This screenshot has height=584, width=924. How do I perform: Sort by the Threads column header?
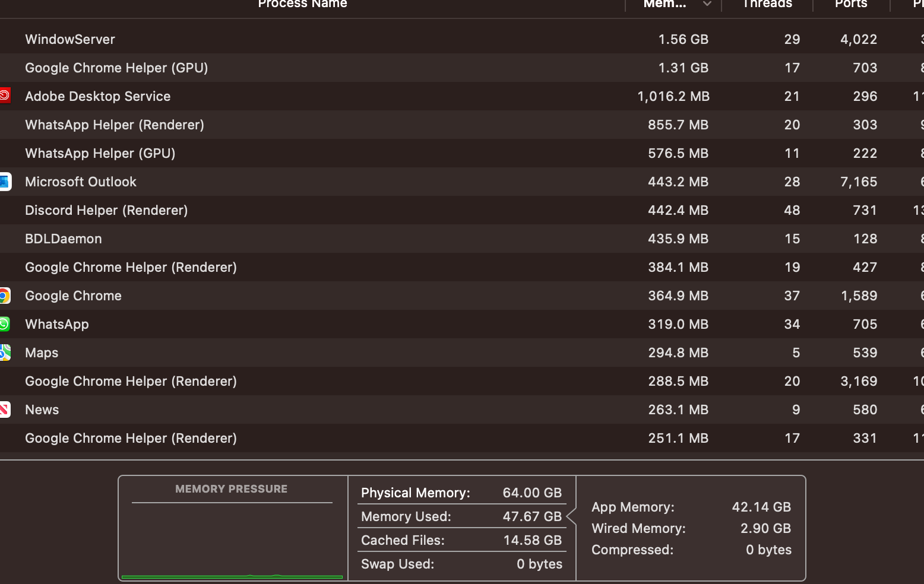767,4
